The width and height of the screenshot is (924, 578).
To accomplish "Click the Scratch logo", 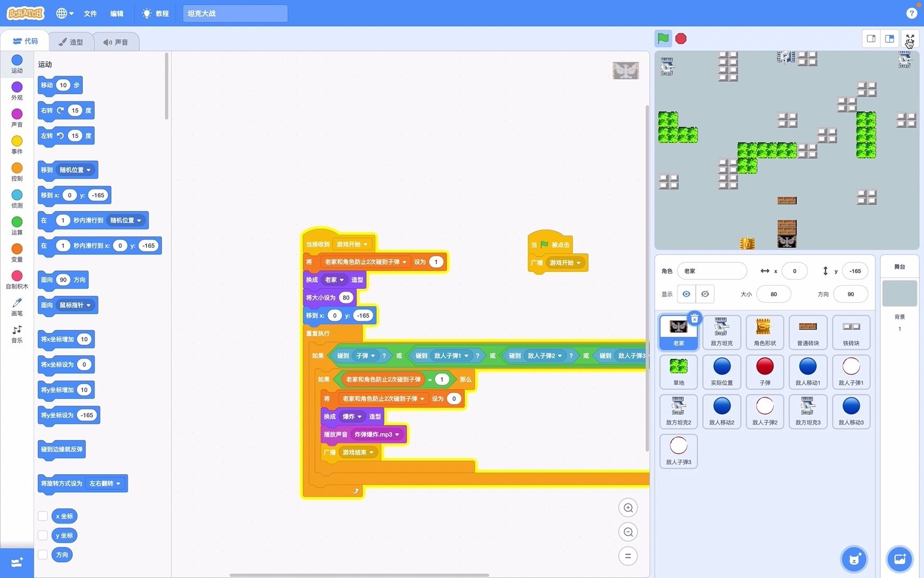I will coord(25,13).
